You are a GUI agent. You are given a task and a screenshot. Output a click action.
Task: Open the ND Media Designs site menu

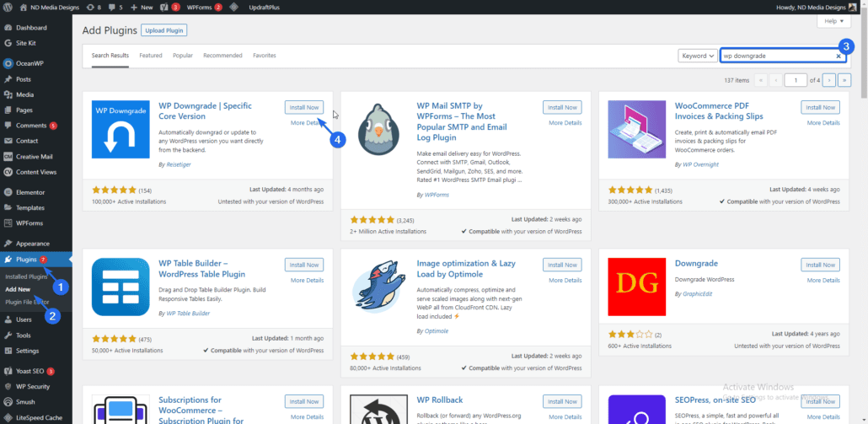click(49, 8)
